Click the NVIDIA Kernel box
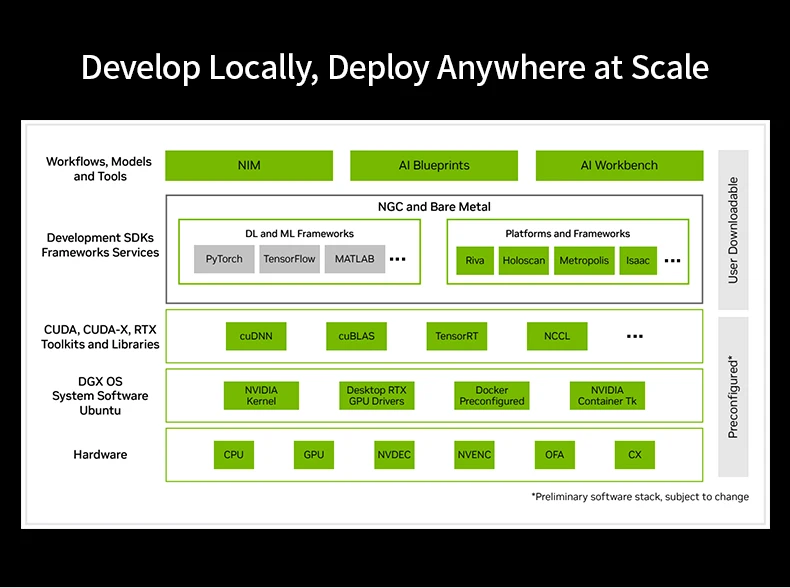Image resolution: width=790 pixels, height=588 pixels. click(x=261, y=396)
